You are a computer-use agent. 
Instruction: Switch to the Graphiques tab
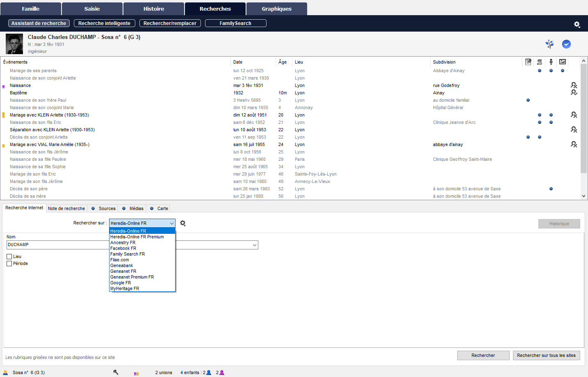tap(277, 9)
